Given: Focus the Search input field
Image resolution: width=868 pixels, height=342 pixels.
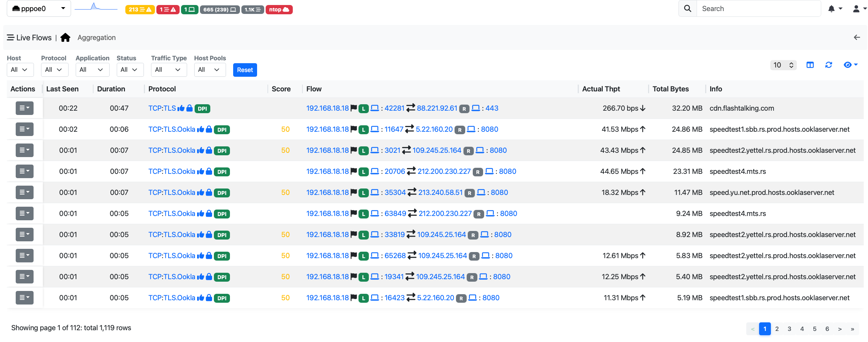Looking at the screenshot, I should [x=758, y=9].
